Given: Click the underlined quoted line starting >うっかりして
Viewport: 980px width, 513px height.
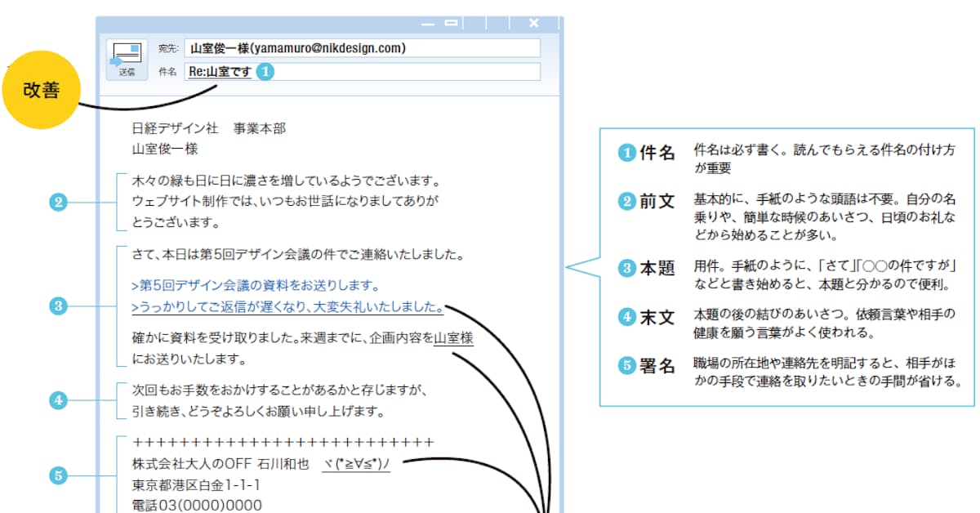Looking at the screenshot, I should pos(287,308).
